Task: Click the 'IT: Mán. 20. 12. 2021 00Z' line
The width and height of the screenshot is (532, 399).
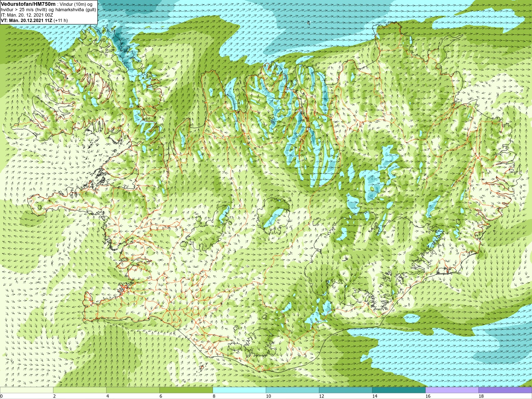Action: click(x=27, y=15)
